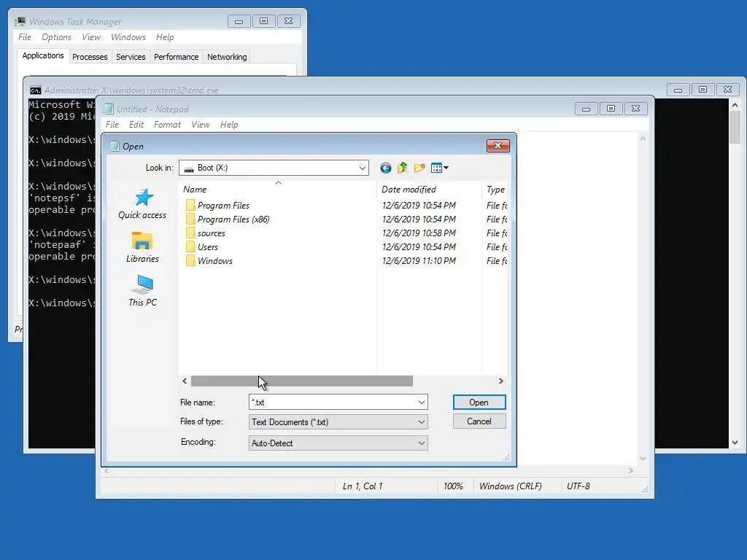Open Notepad's Edit menu
747x560 pixels.
[x=136, y=125]
